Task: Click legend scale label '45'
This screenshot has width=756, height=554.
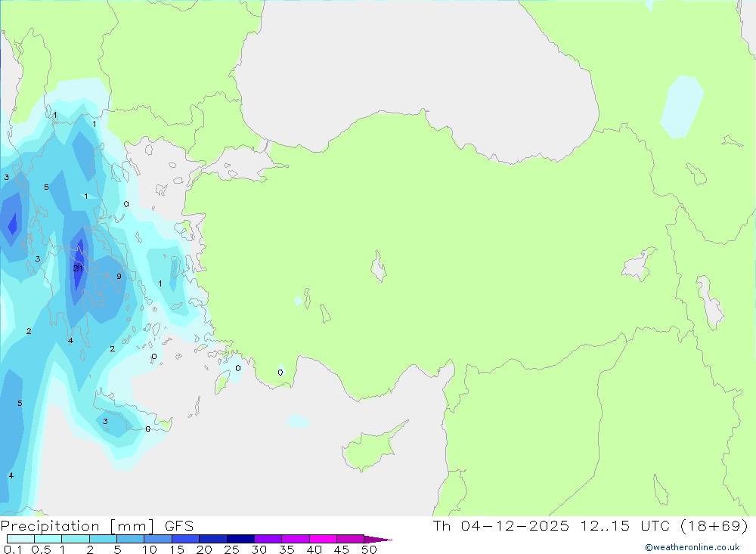Action: tap(342, 549)
